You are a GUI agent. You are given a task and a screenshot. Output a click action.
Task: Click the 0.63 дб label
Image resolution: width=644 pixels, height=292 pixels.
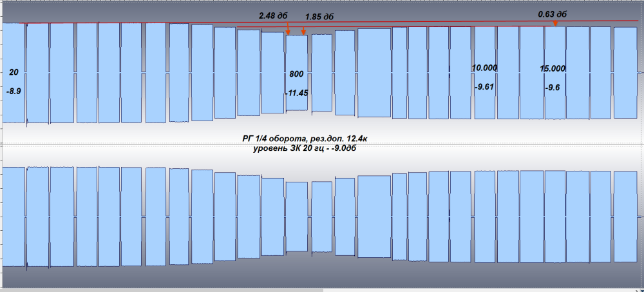(552, 12)
